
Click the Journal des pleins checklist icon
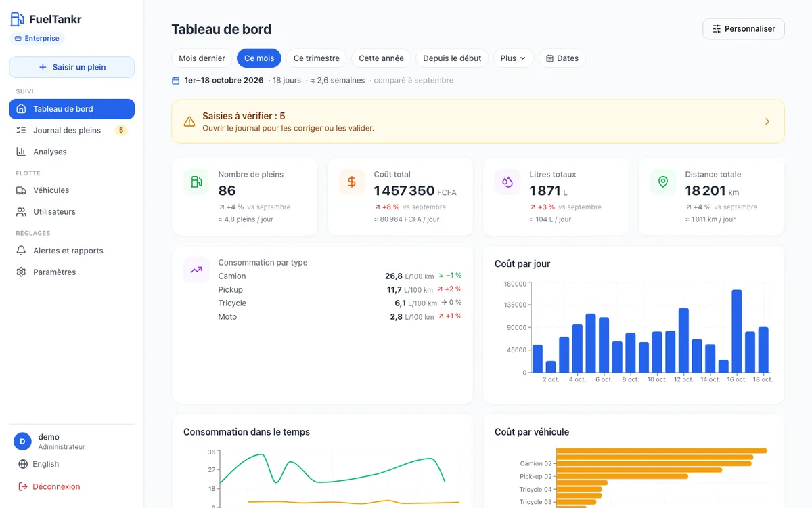coord(21,131)
